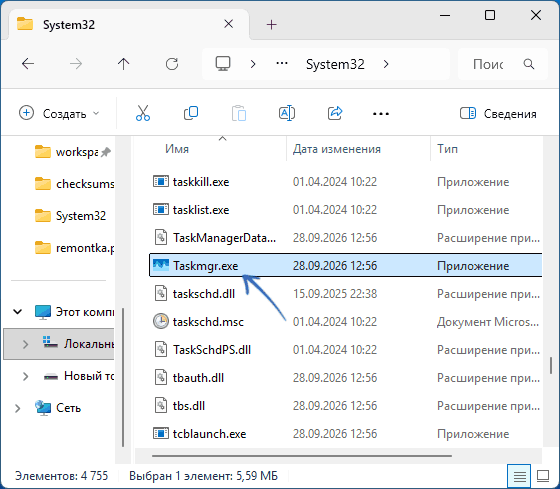The image size is (560, 489).
Task: Sort by the Тип column header
Action: click(447, 149)
